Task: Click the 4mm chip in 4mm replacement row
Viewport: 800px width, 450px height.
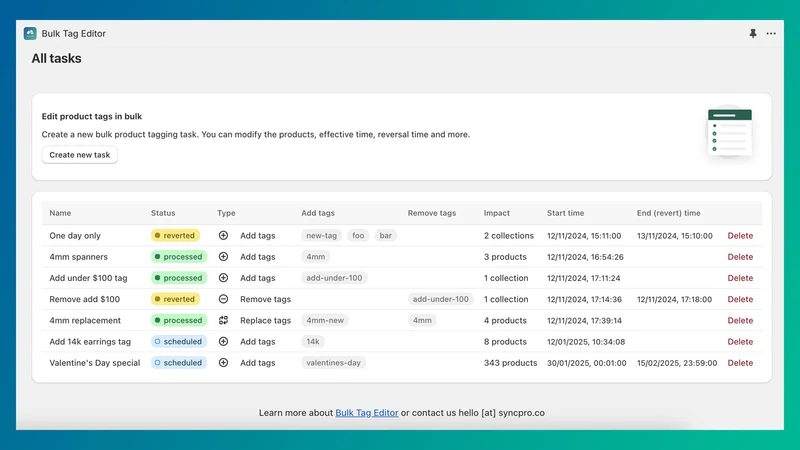Action: (422, 320)
